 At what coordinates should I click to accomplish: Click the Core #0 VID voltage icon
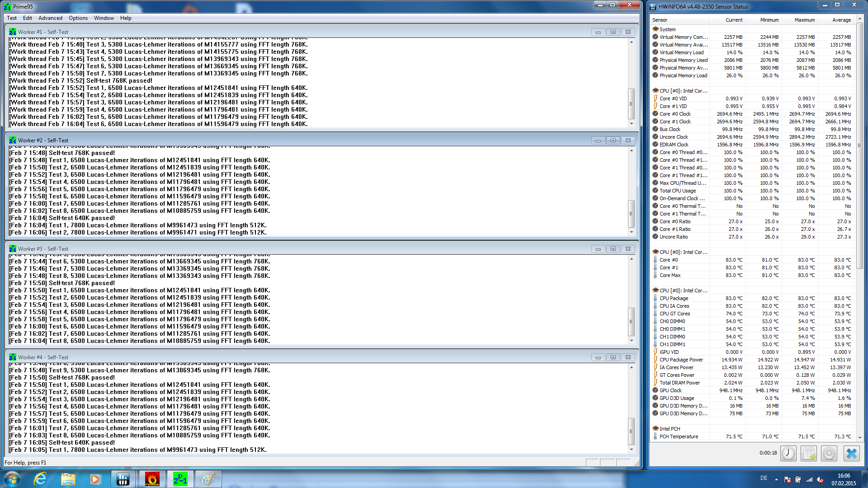tap(655, 99)
